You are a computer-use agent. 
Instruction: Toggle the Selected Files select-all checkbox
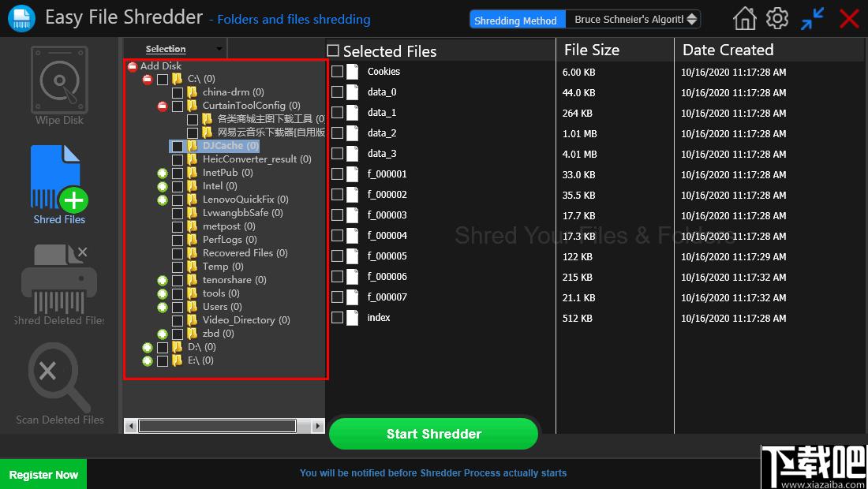coord(333,51)
